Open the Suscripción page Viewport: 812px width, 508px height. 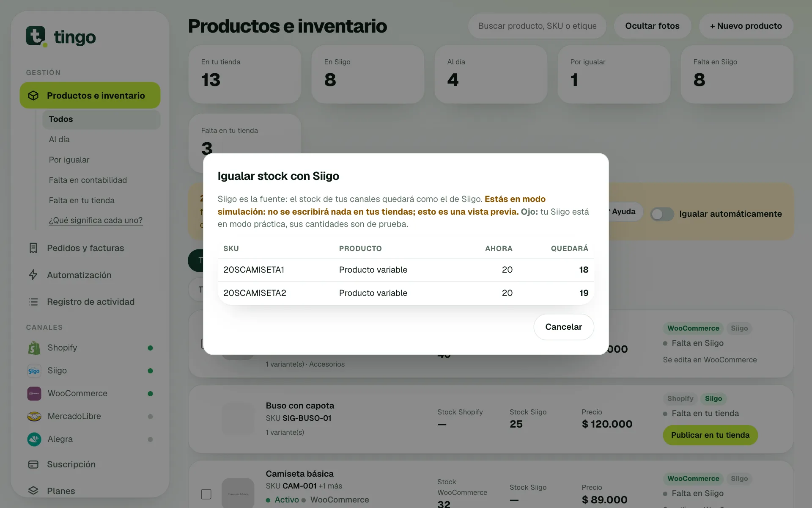coord(71,464)
